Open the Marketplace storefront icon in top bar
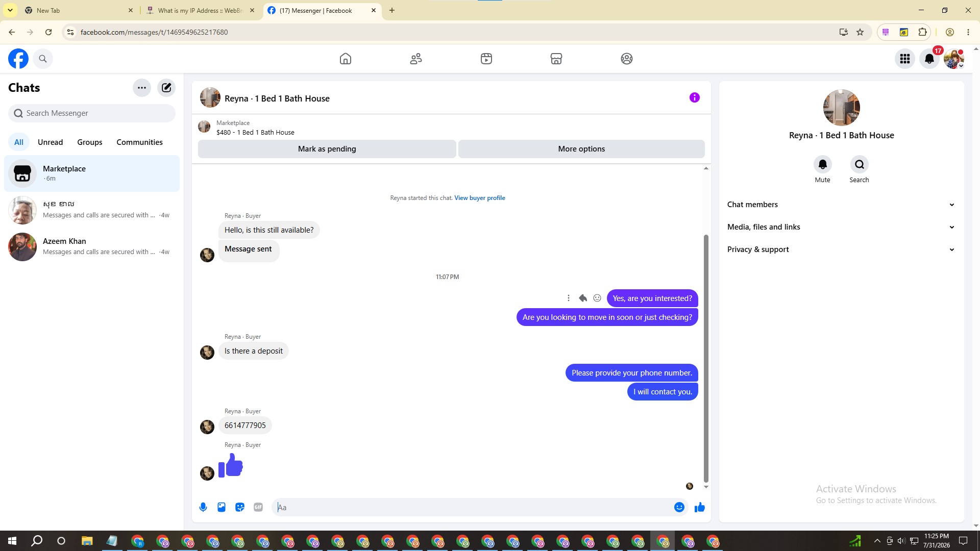The width and height of the screenshot is (980, 551). click(x=556, y=59)
